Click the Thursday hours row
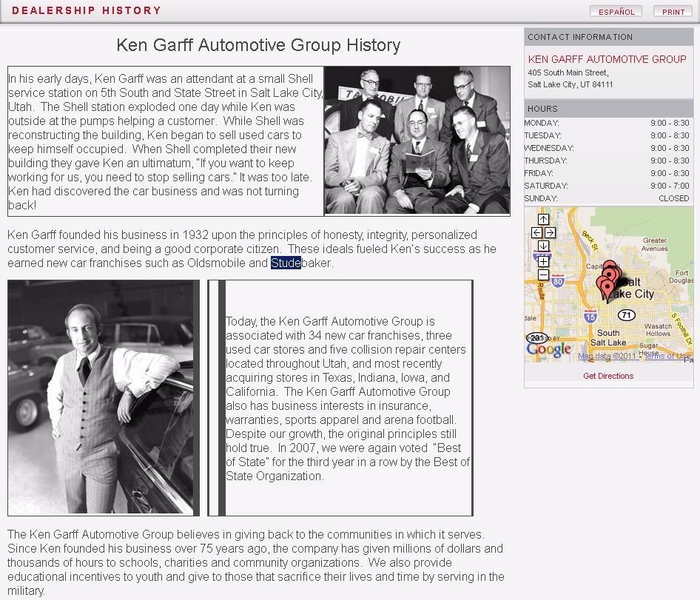The width and height of the screenshot is (700, 600). point(607,161)
